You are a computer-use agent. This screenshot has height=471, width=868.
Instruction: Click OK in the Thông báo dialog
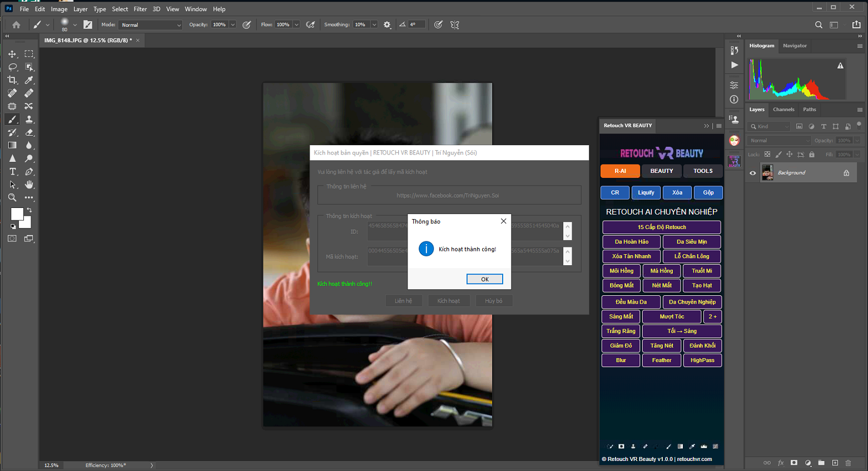click(485, 279)
